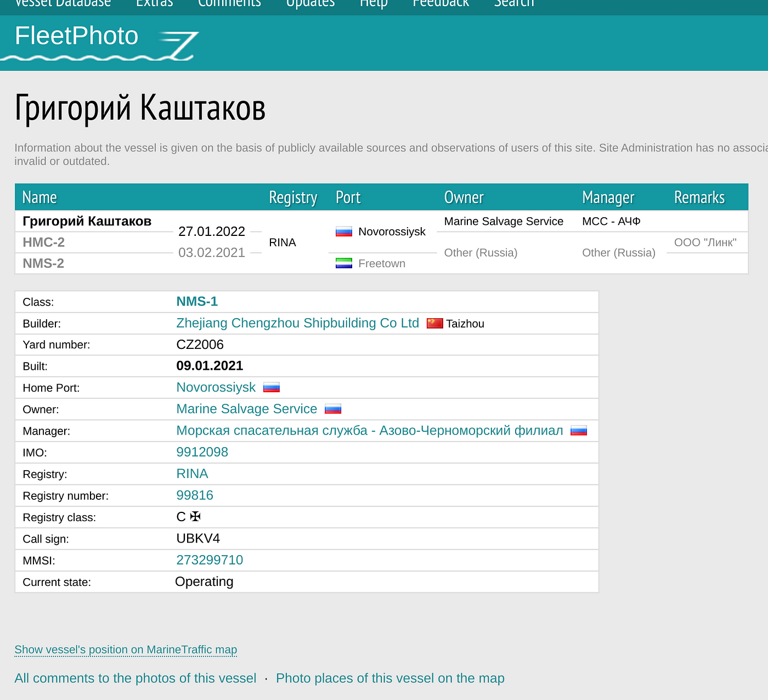This screenshot has width=768, height=700.
Task: Click the date 27.01.2022
Action: coord(212,232)
